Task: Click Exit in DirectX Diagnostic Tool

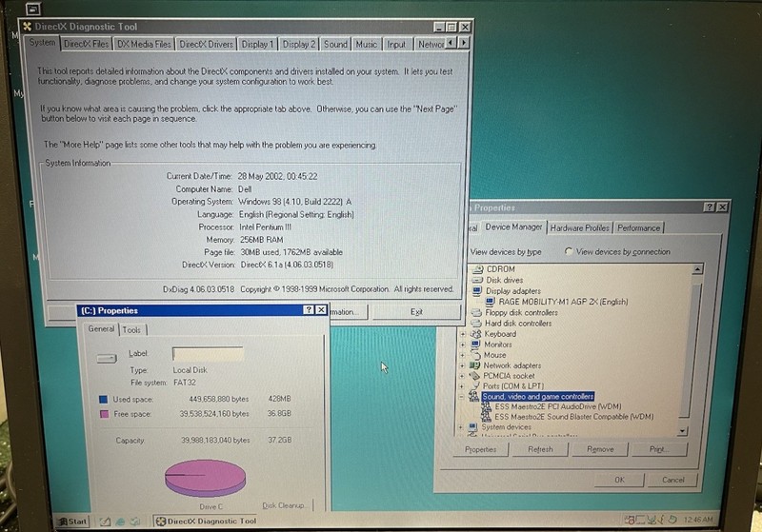Action: (x=416, y=311)
